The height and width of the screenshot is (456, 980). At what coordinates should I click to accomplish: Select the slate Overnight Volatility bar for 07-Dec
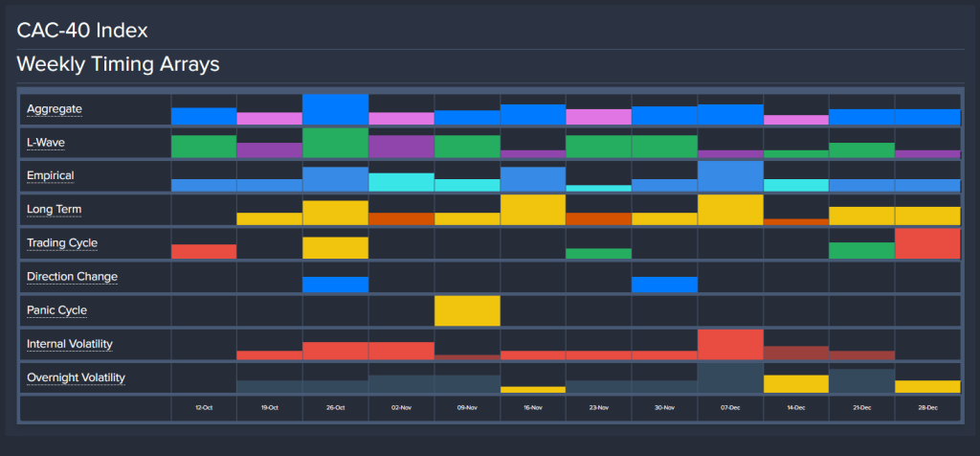coord(730,377)
